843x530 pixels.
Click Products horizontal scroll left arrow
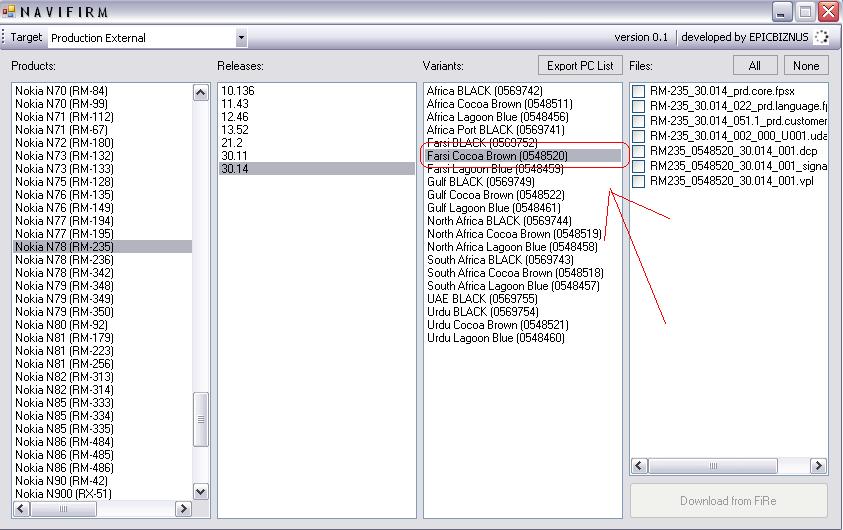click(22, 508)
